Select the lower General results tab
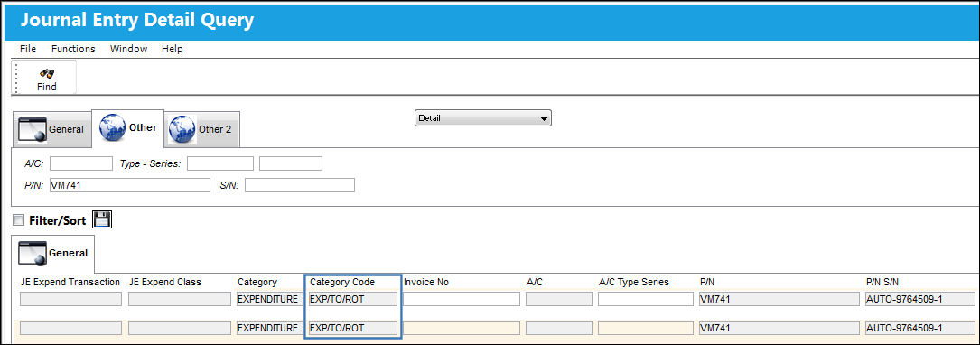Image resolution: width=980 pixels, height=345 pixels. (53, 253)
